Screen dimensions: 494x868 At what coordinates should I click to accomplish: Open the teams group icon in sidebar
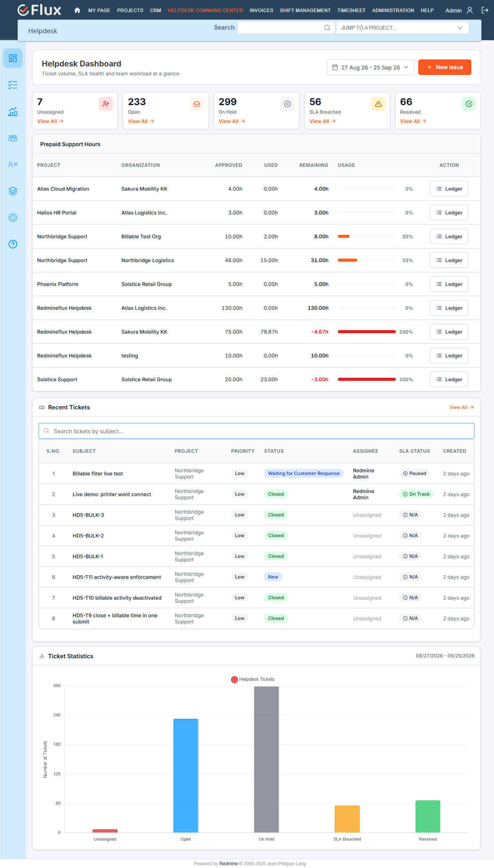[13, 138]
